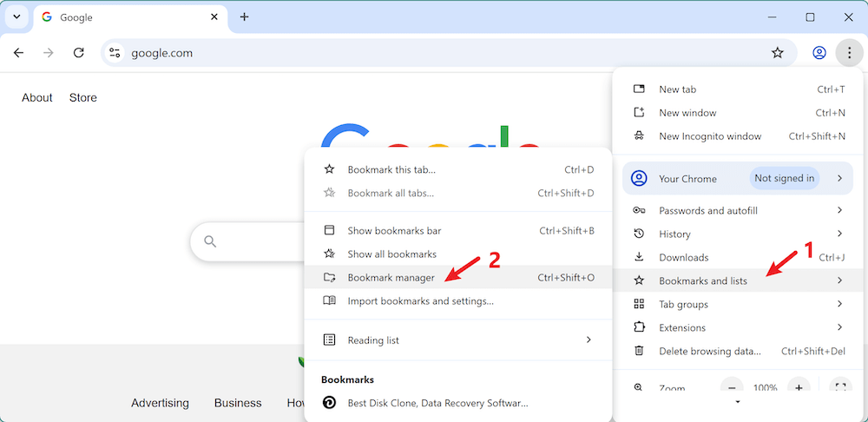Bookmark this page with star icon in address bar
The width and height of the screenshot is (868, 422).
coord(777,53)
